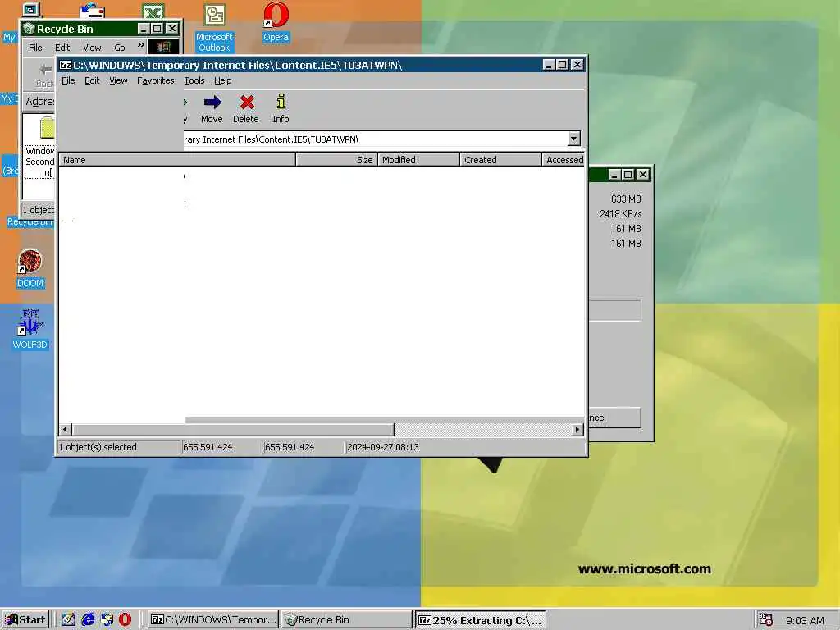Open the Tools menu in 7-Zip

194,81
